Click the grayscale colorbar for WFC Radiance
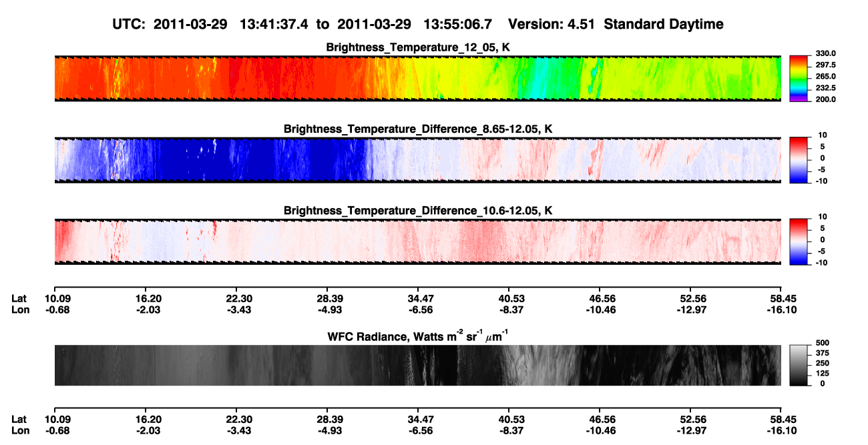 (799, 364)
